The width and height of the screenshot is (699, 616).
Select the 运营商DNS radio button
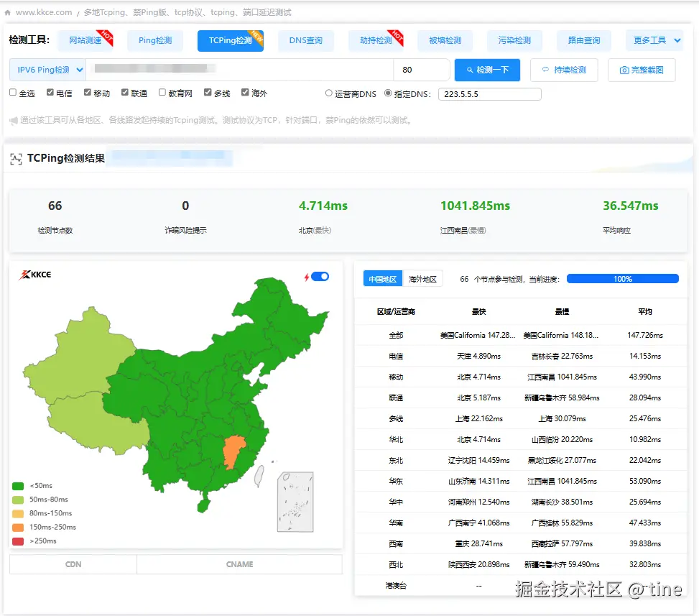(x=328, y=93)
